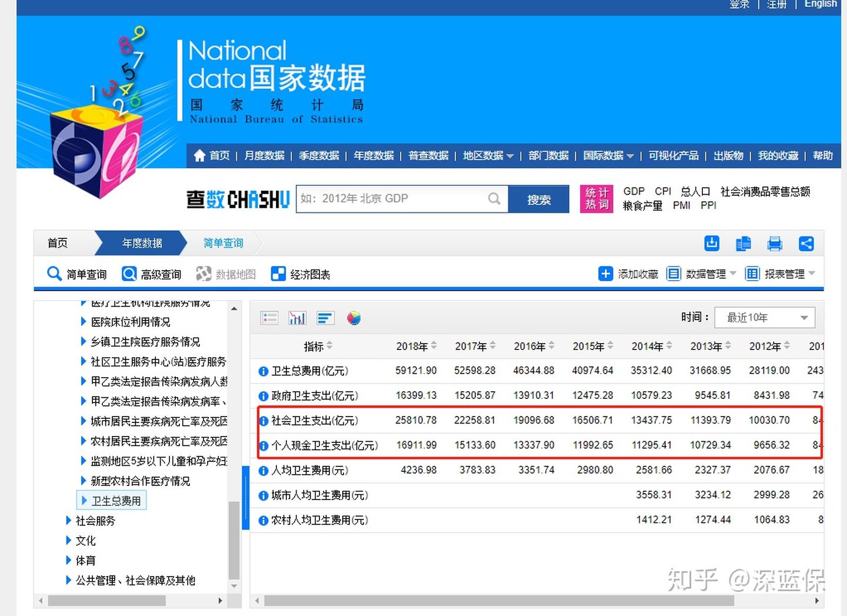
Task: Click the 搜索 search button
Action: (x=538, y=199)
